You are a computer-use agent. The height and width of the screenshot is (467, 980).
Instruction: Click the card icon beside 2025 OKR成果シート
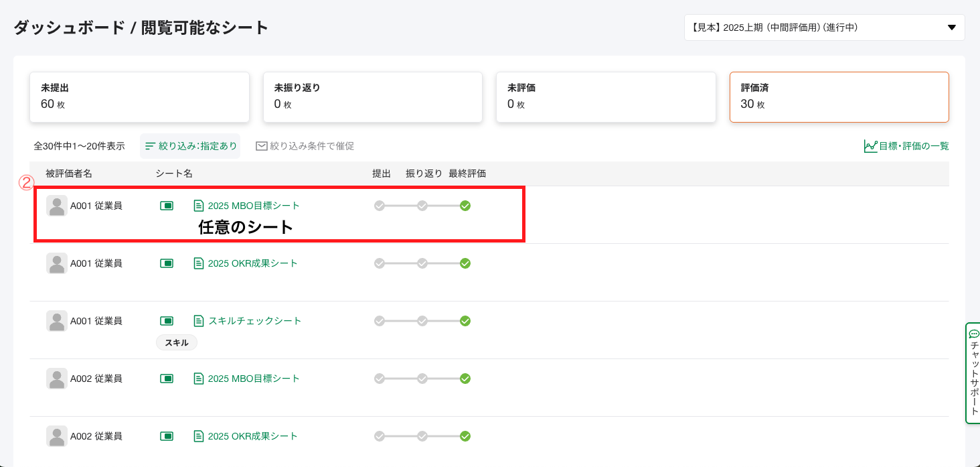(166, 263)
